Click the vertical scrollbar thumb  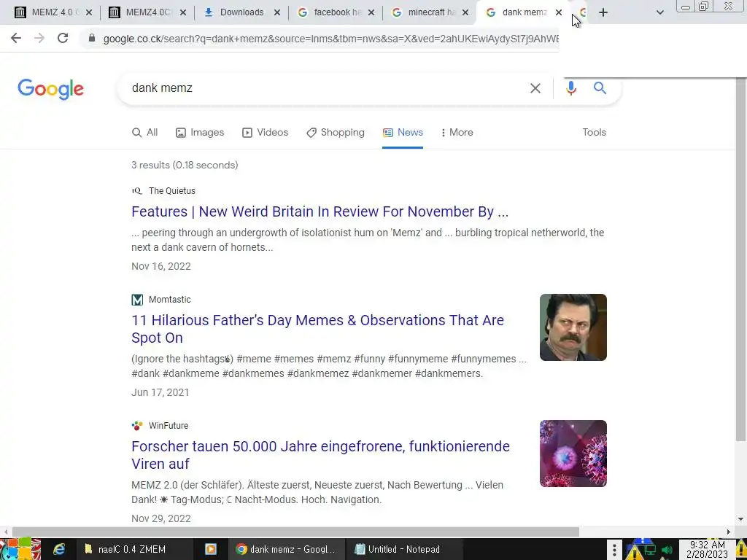pos(740,260)
